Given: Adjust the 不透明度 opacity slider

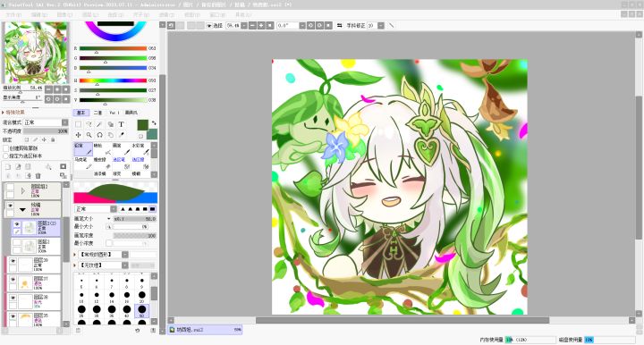Looking at the screenshot, I should point(46,131).
